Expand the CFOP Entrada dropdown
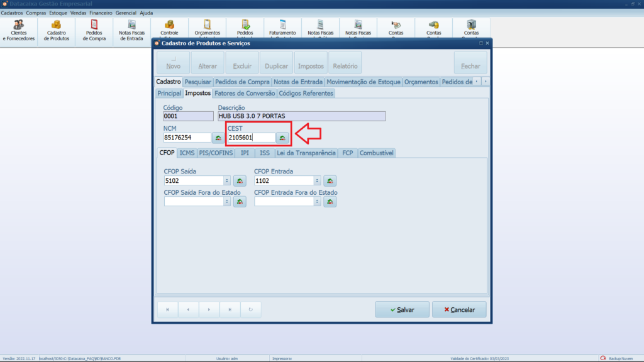The height and width of the screenshot is (362, 644). pos(317,181)
